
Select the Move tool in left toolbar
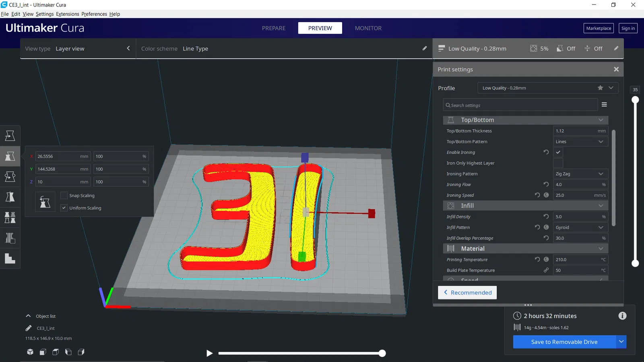point(10,136)
